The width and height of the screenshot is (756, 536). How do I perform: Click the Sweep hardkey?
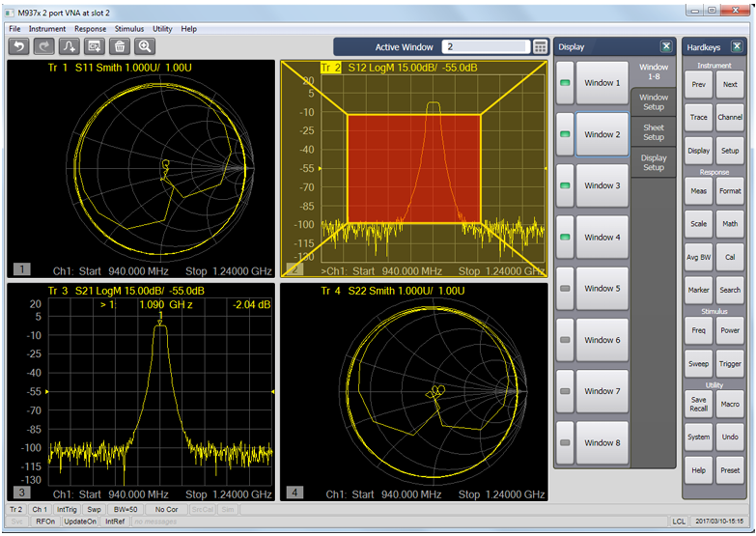(x=699, y=364)
